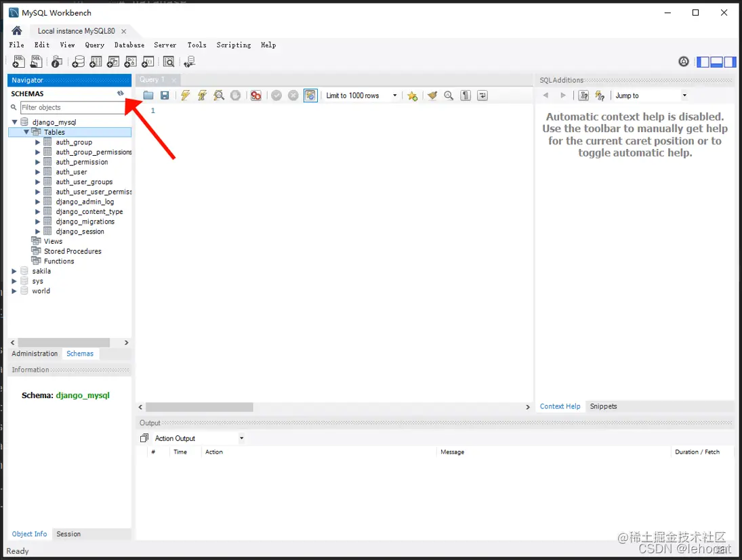The height and width of the screenshot is (560, 742).
Task: Select the Stored Procedures node
Action: pyautogui.click(x=73, y=251)
